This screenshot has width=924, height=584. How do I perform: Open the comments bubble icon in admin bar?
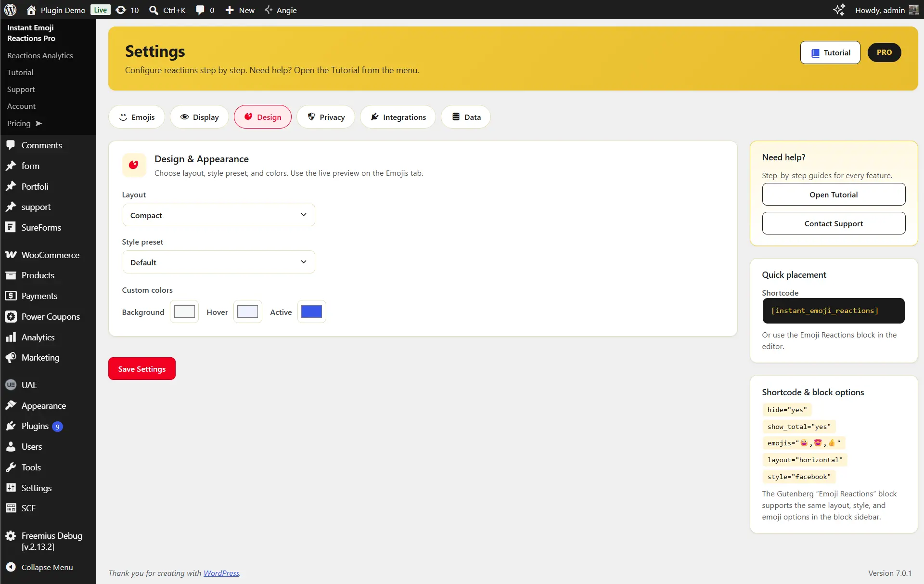tap(200, 10)
